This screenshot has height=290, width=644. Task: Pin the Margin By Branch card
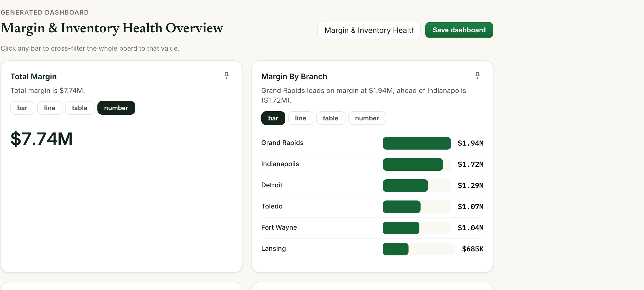pos(478,76)
